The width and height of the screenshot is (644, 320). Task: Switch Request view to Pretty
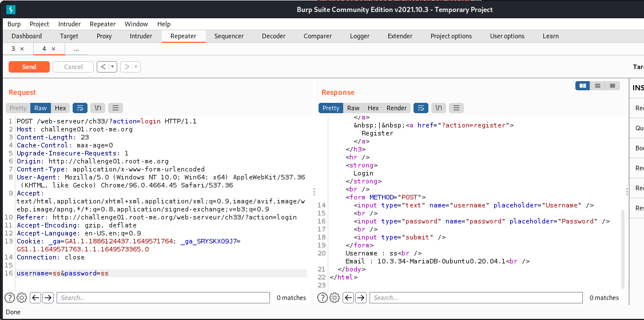point(18,108)
